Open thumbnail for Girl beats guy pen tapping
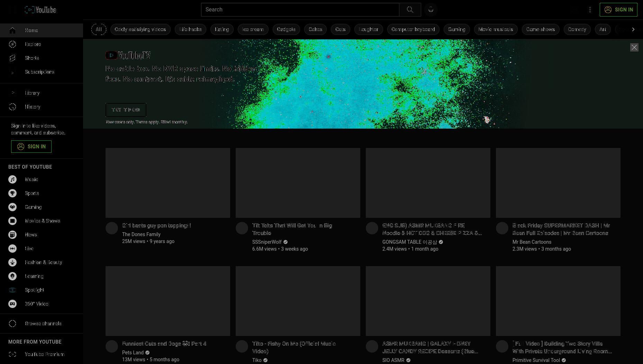 168,183
